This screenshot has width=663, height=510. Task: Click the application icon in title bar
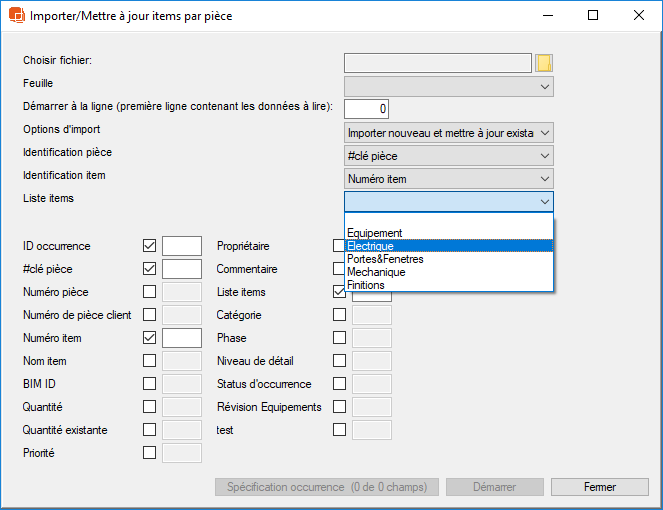point(16,16)
